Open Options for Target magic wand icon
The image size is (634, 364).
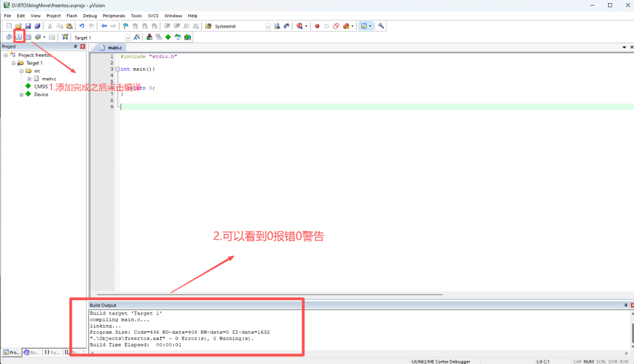(136, 37)
